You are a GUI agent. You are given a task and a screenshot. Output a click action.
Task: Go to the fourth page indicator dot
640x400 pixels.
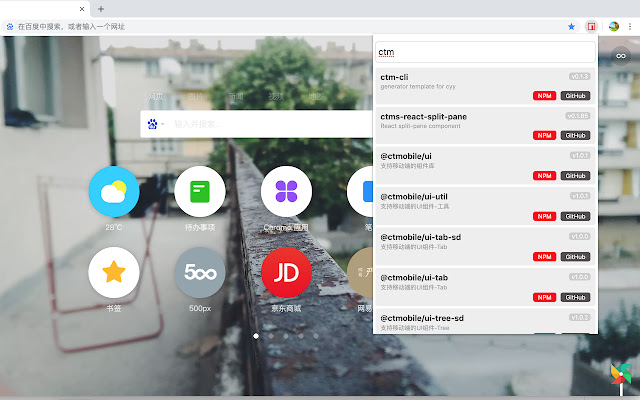click(x=301, y=336)
